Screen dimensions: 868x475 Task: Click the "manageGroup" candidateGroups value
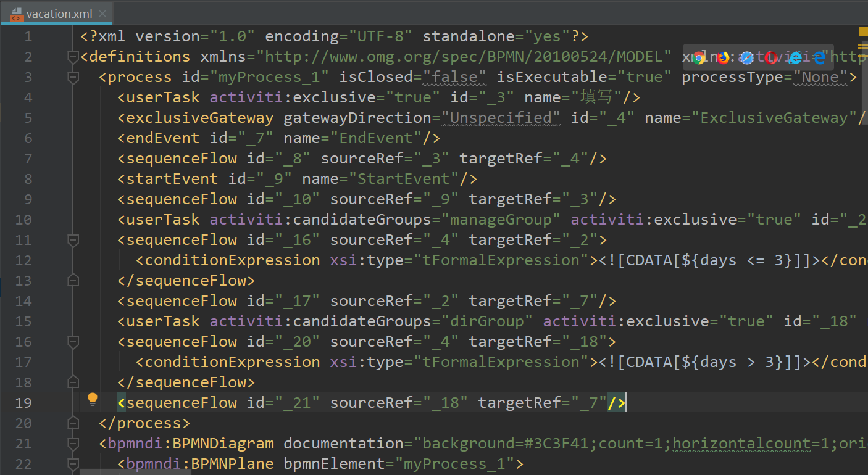[x=500, y=220]
